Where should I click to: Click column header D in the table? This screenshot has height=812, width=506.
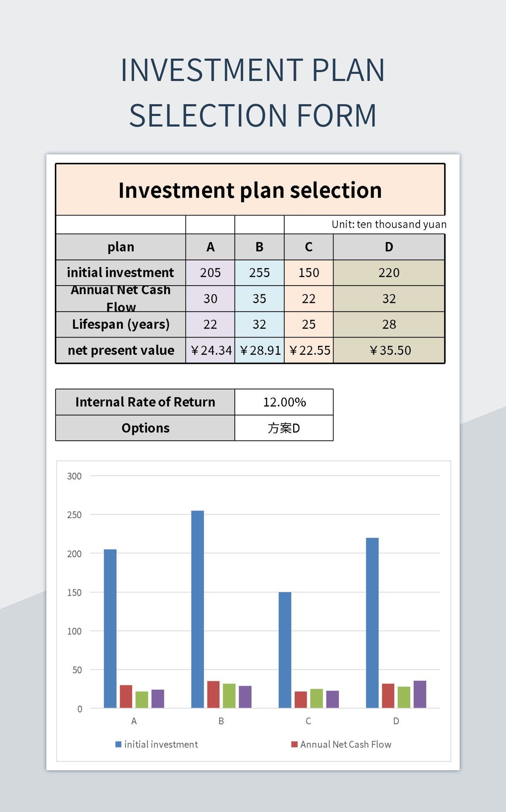click(x=389, y=247)
